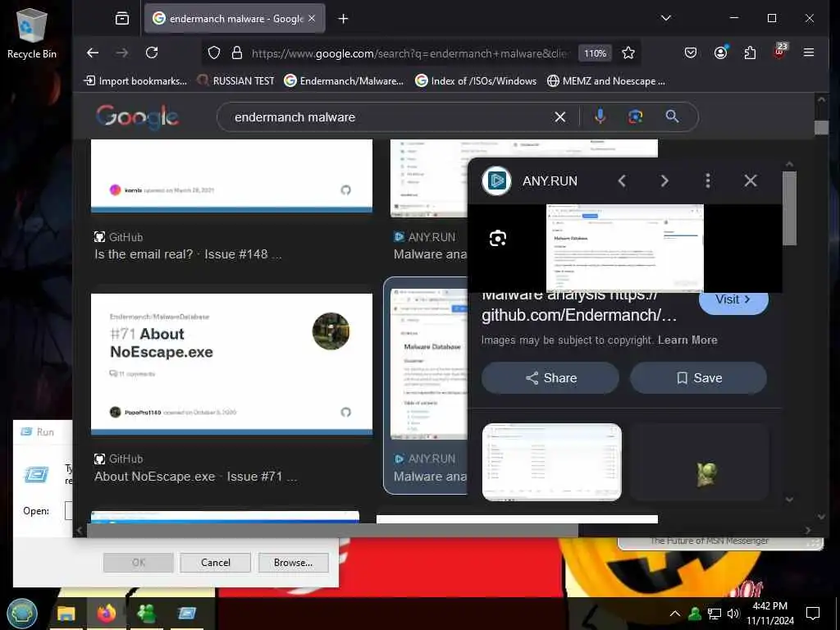View site security lock info

[237, 53]
